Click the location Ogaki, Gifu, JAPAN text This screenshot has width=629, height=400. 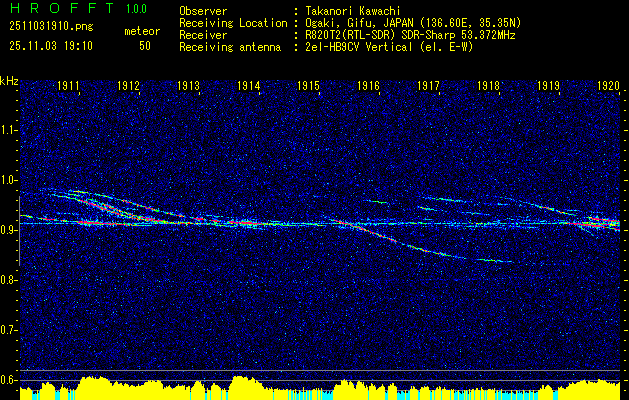click(x=413, y=23)
